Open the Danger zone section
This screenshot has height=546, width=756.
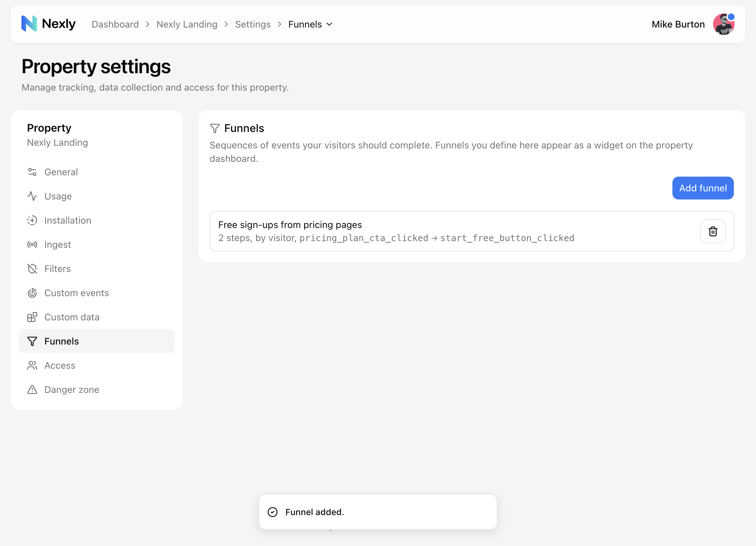(x=97, y=390)
